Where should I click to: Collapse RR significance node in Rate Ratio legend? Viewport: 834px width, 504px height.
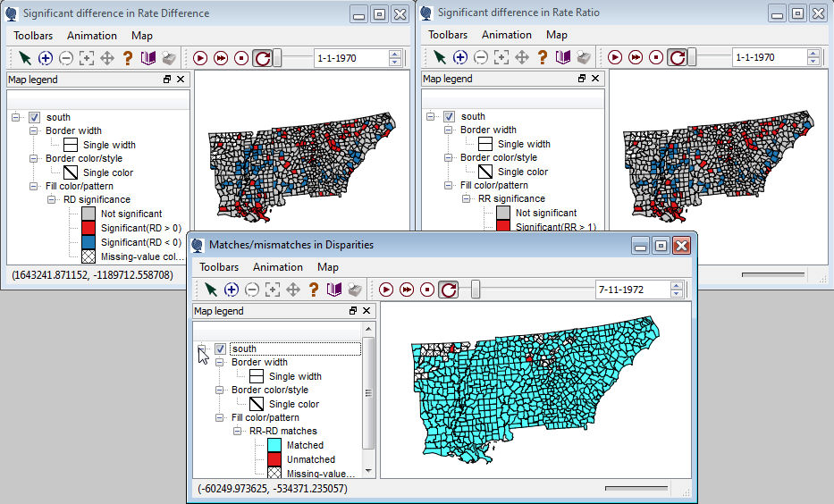(467, 198)
